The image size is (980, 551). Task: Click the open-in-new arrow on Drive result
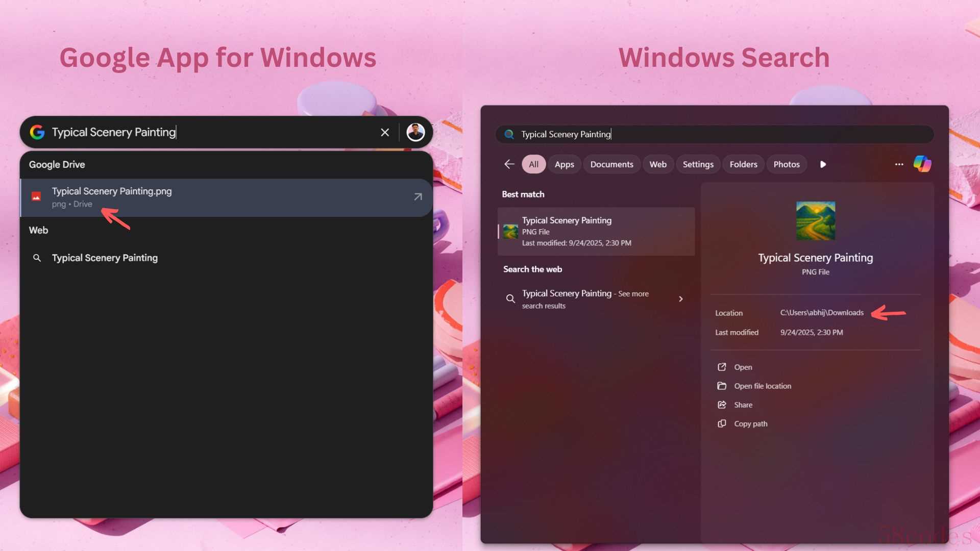[418, 197]
